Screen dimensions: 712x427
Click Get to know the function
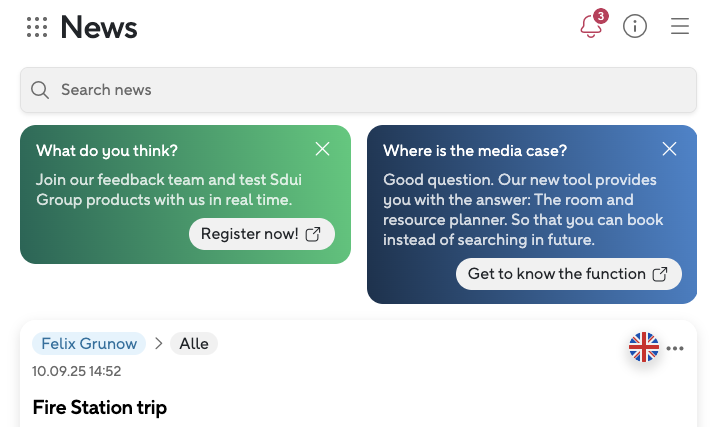tap(556, 274)
